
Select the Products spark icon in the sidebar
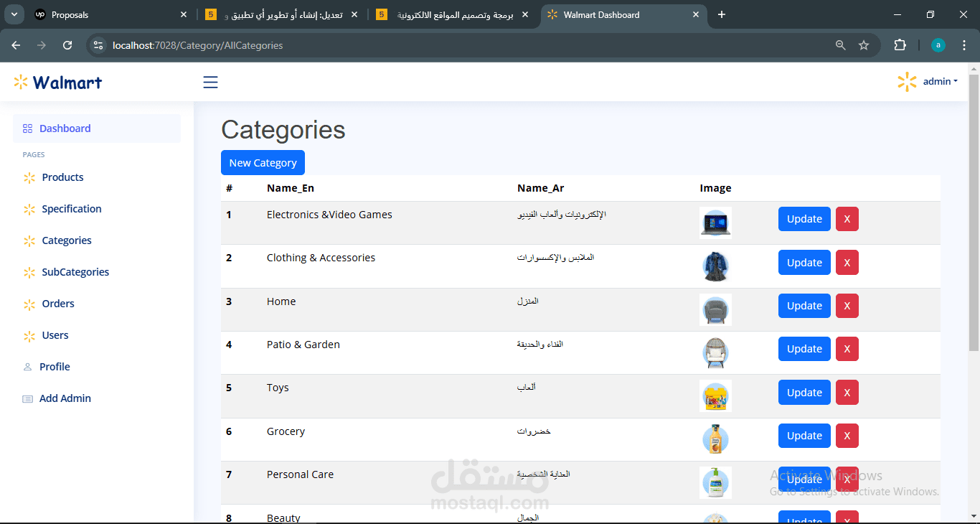(29, 177)
